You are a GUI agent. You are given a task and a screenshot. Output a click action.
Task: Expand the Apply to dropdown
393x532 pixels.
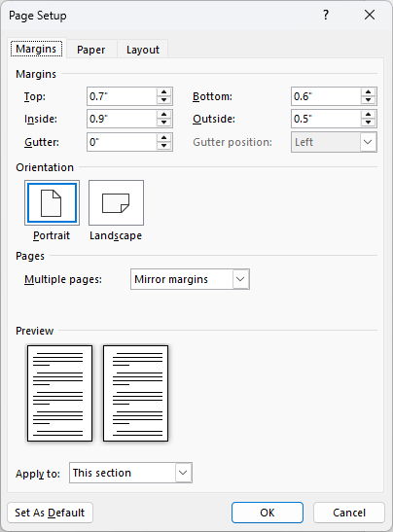click(x=130, y=473)
